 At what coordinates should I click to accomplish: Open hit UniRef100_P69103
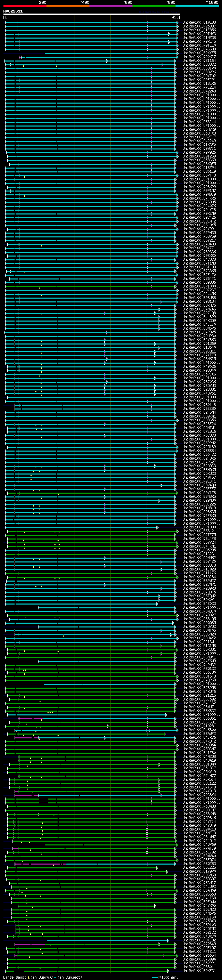point(199,925)
